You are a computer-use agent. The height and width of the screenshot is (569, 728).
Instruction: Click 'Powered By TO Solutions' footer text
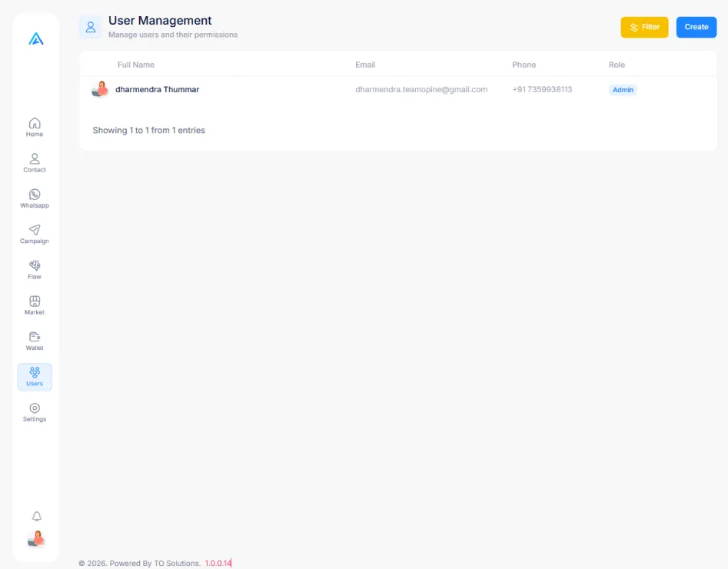pyautogui.click(x=155, y=563)
